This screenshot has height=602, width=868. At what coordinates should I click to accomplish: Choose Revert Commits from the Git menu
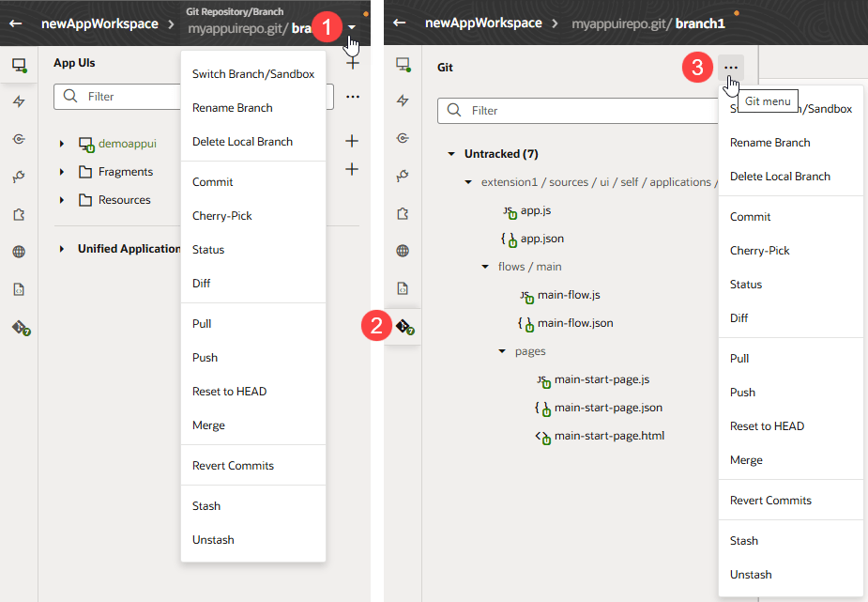pyautogui.click(x=770, y=501)
